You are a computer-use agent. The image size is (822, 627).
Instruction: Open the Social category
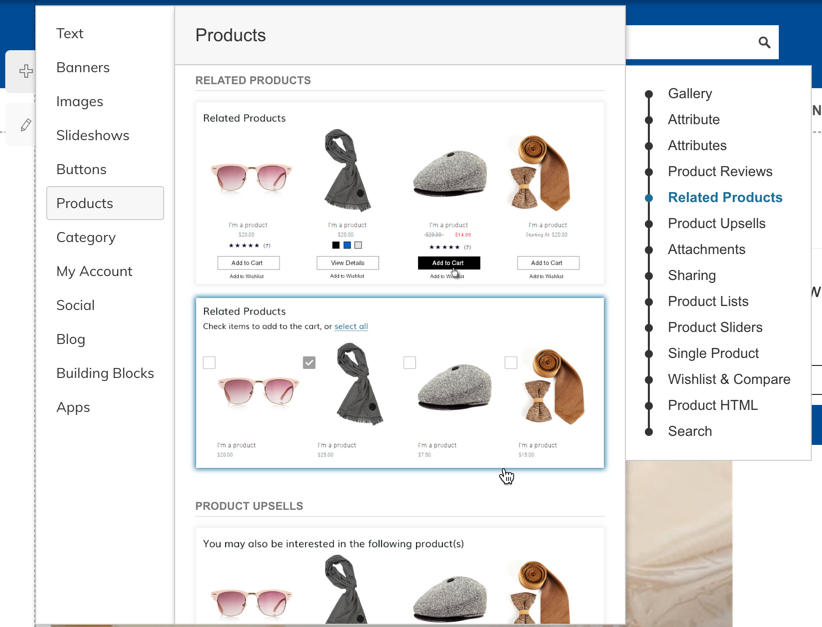[75, 305]
